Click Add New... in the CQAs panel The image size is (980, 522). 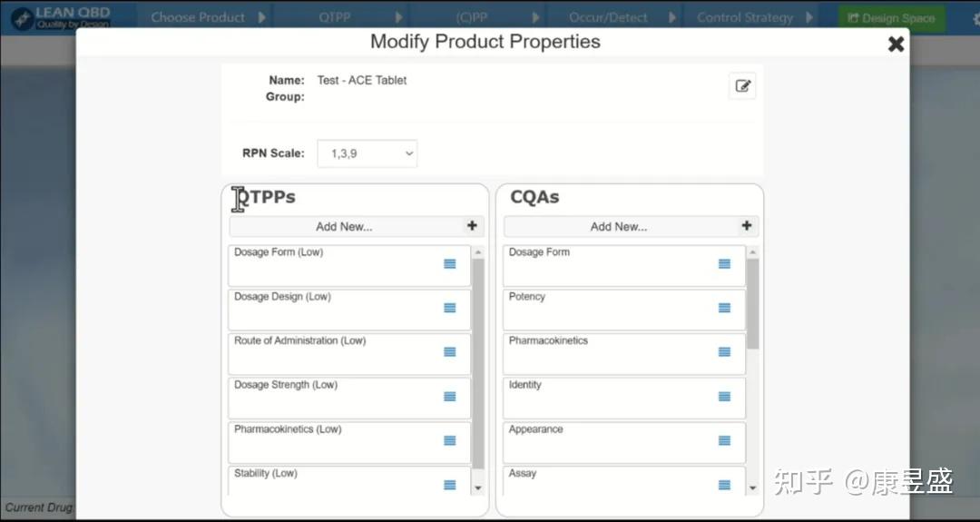pos(619,227)
